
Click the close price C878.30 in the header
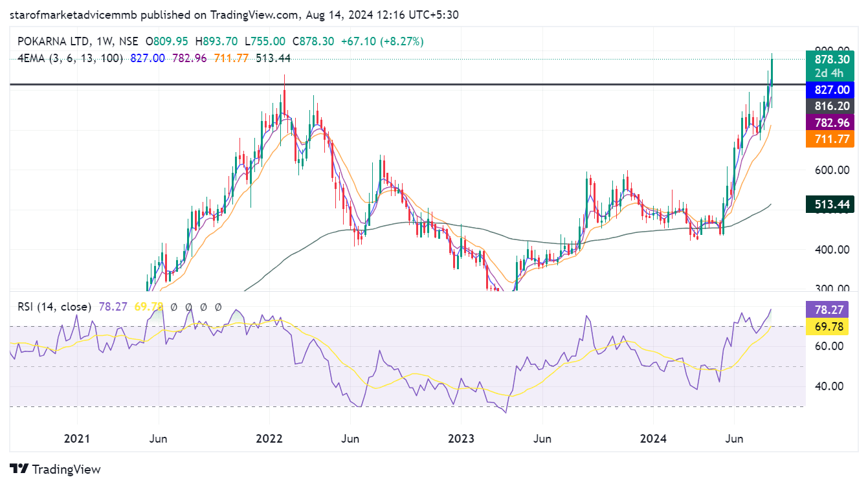coord(313,41)
